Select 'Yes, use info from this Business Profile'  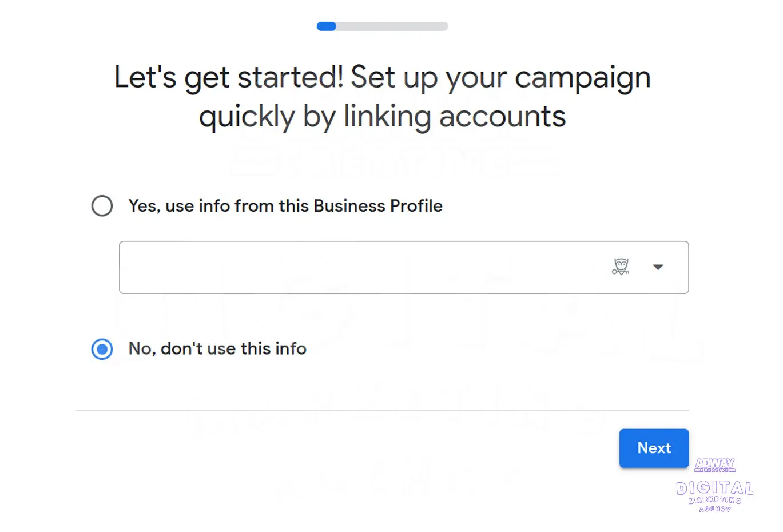tap(102, 206)
